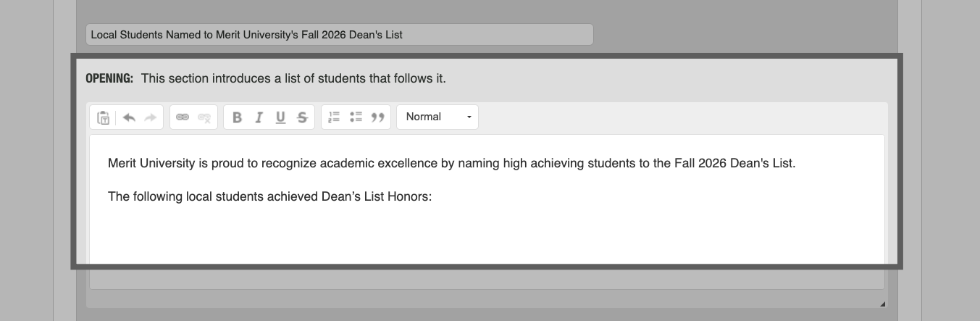This screenshot has width=980, height=321.
Task: Toggle underline formatting
Action: coord(280,117)
